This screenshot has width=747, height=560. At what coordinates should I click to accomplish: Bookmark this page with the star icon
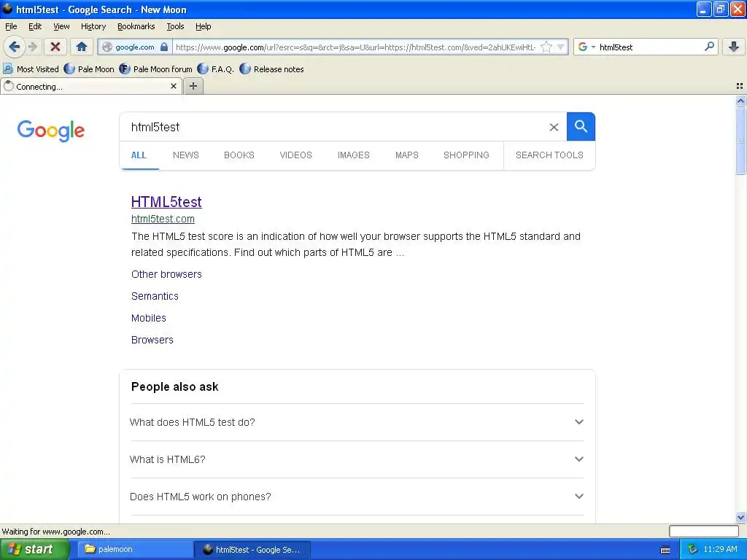pos(546,47)
